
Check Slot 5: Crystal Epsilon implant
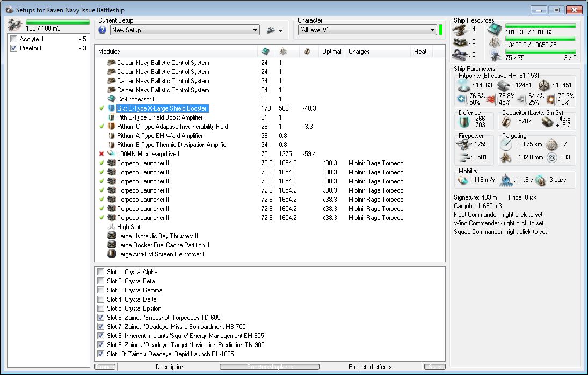point(100,308)
